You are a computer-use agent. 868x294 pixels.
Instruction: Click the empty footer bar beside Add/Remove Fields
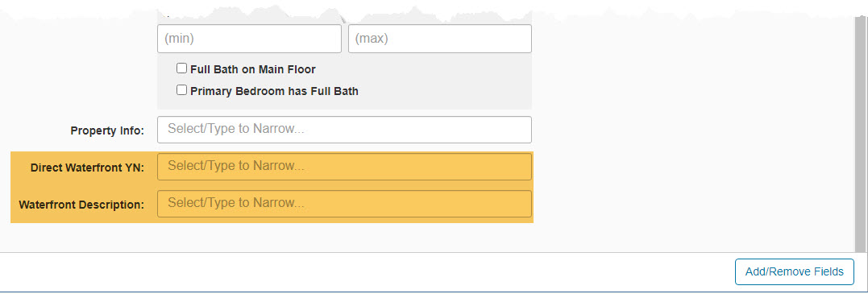[365, 272]
